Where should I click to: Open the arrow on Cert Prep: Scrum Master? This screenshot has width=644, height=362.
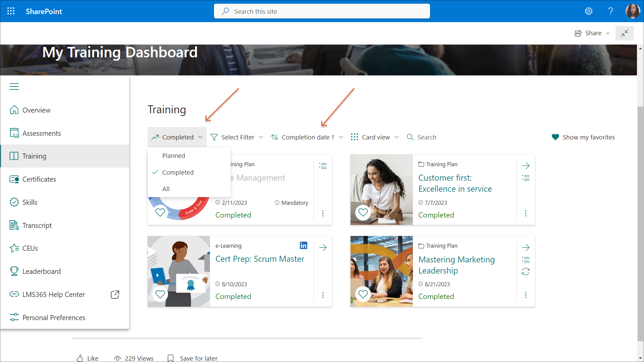tap(323, 247)
